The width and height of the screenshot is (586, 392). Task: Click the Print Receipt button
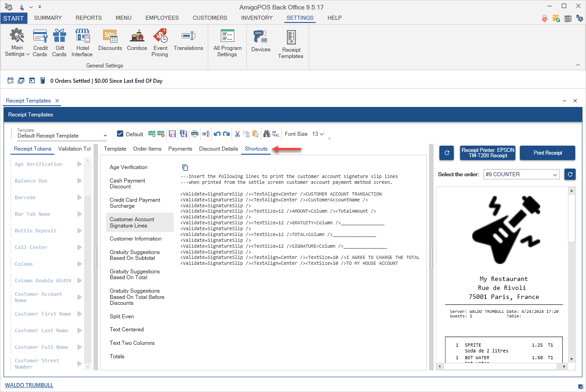pyautogui.click(x=547, y=153)
